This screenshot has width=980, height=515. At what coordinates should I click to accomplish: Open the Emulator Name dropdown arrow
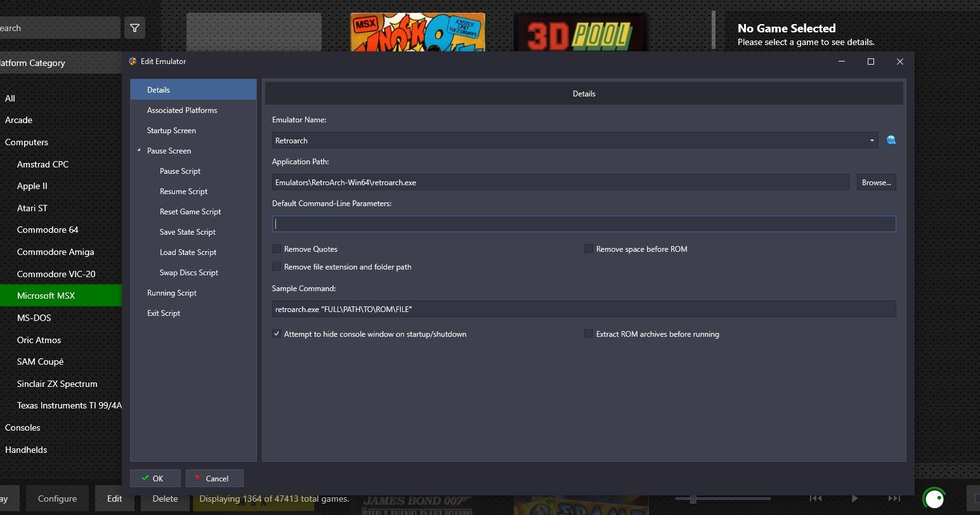point(872,140)
